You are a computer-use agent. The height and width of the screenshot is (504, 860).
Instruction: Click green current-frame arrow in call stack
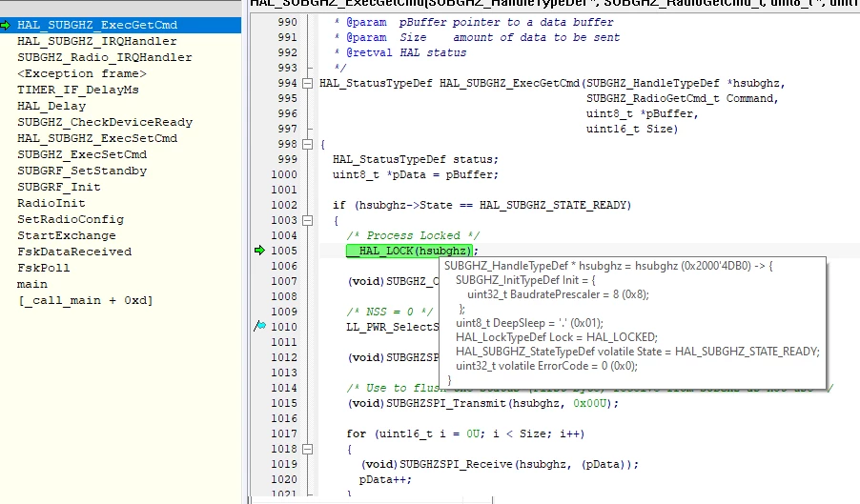pos(6,25)
